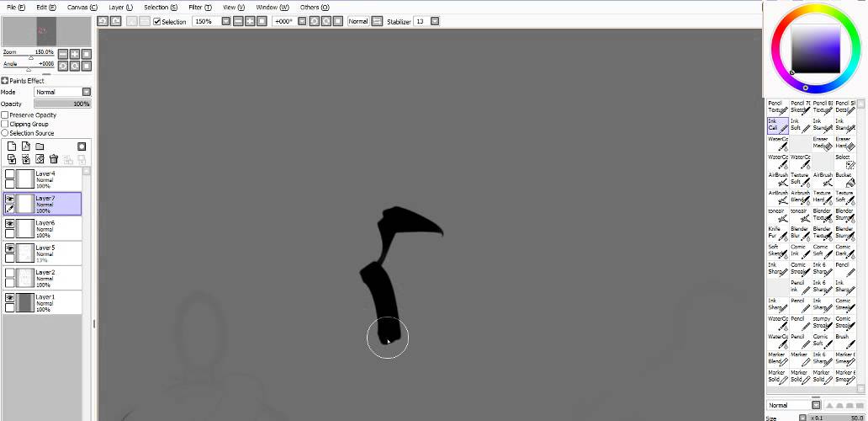Create a new linework layer
Image resolution: width=868 pixels, height=421 pixels.
[x=25, y=147]
